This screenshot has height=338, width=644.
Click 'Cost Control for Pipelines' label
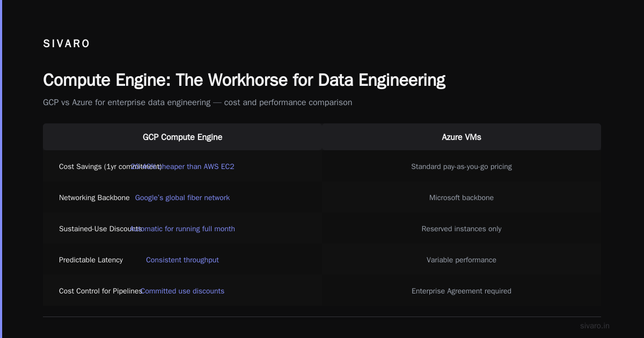click(100, 291)
